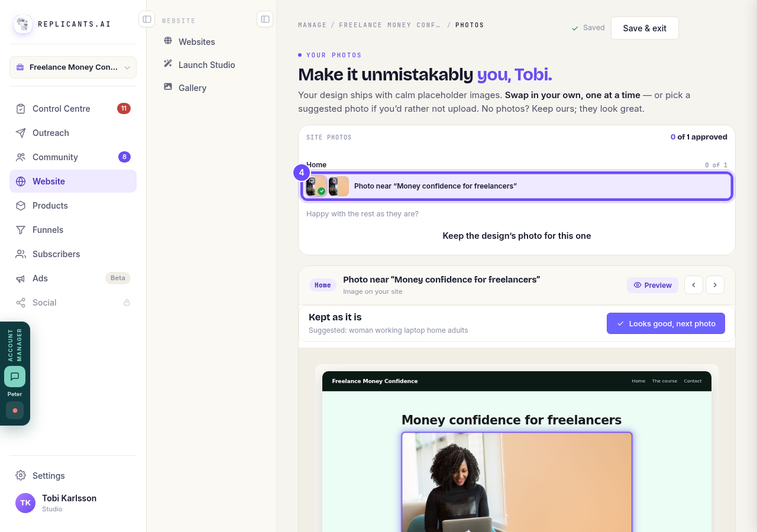This screenshot has width=757, height=532.
Task: Click Contact in the preview site nav
Action: (693, 381)
